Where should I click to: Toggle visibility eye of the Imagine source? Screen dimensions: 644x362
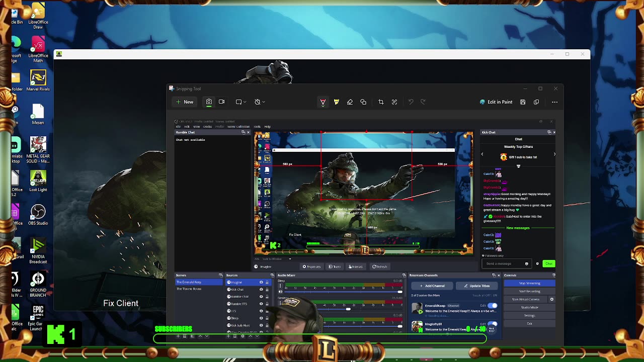click(261, 283)
